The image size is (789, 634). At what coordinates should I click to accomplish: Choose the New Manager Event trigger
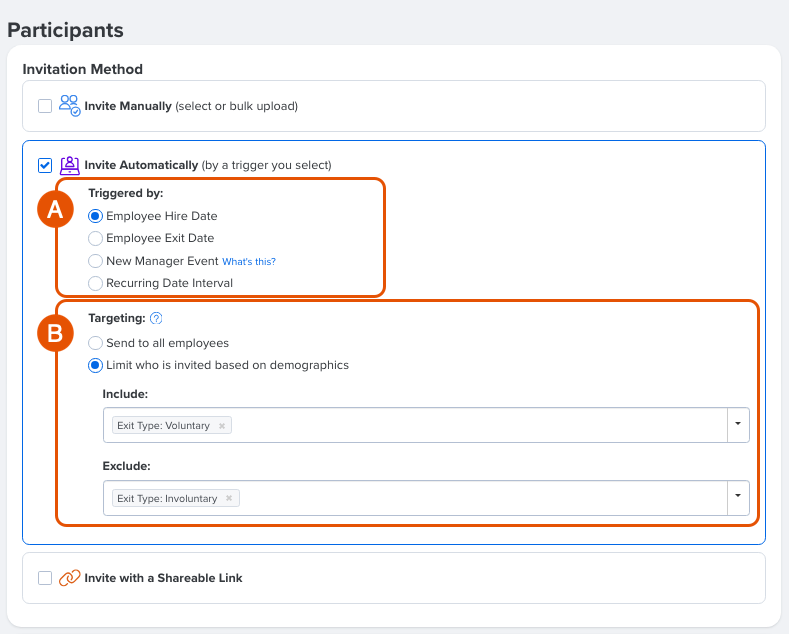click(x=96, y=261)
